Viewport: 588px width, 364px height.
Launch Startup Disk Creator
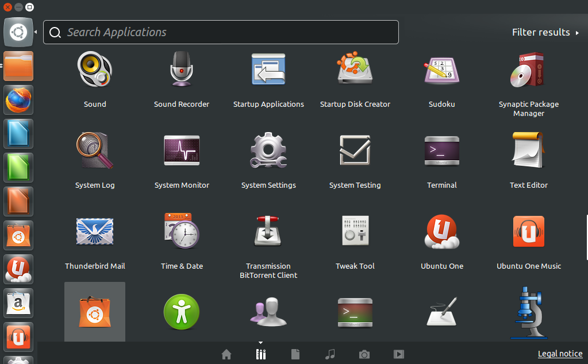tap(355, 69)
